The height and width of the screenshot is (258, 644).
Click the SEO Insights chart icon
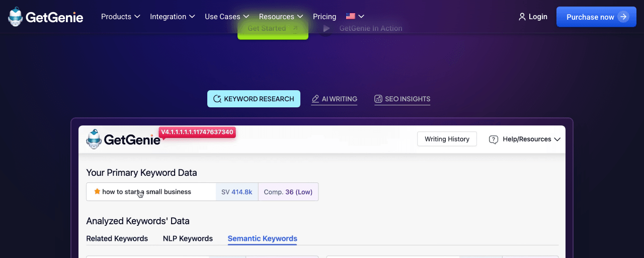(378, 99)
